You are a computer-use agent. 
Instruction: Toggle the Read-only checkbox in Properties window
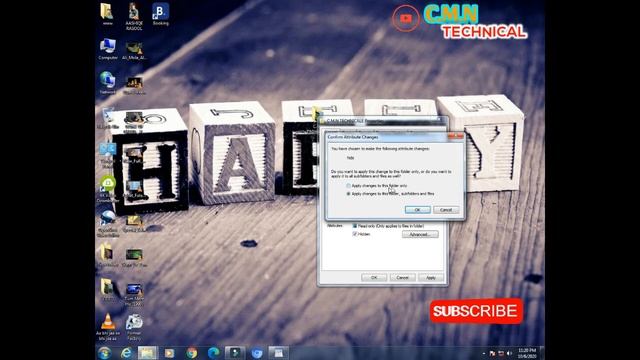[x=355, y=226]
